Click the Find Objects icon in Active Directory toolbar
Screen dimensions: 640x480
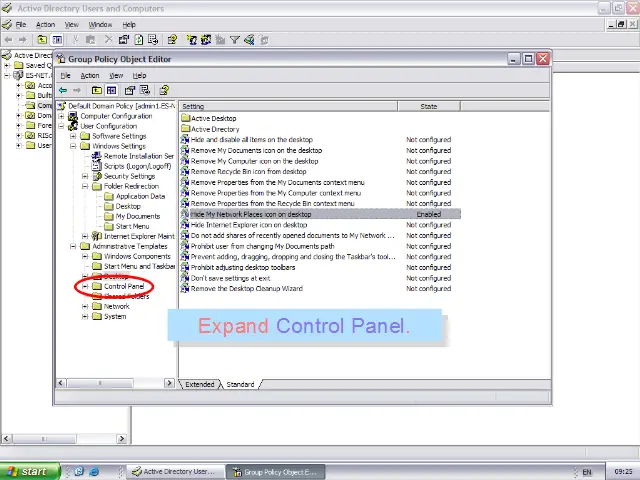(x=249, y=40)
